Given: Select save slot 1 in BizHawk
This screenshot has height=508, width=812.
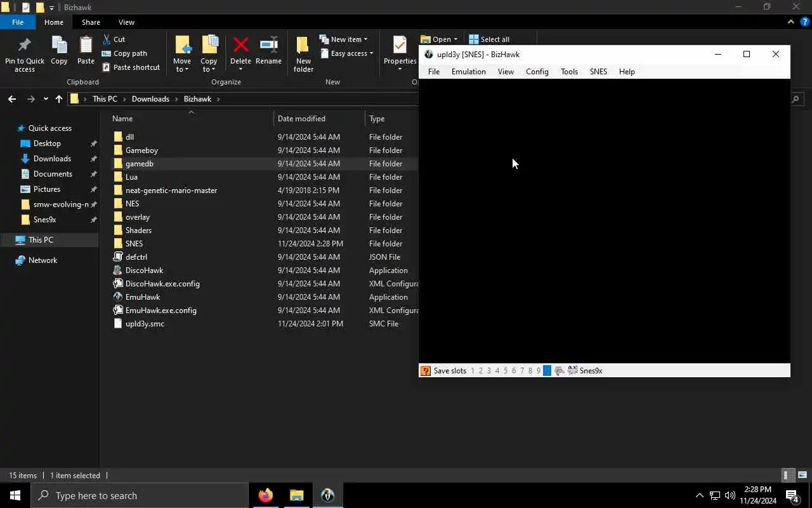Looking at the screenshot, I should click(473, 371).
